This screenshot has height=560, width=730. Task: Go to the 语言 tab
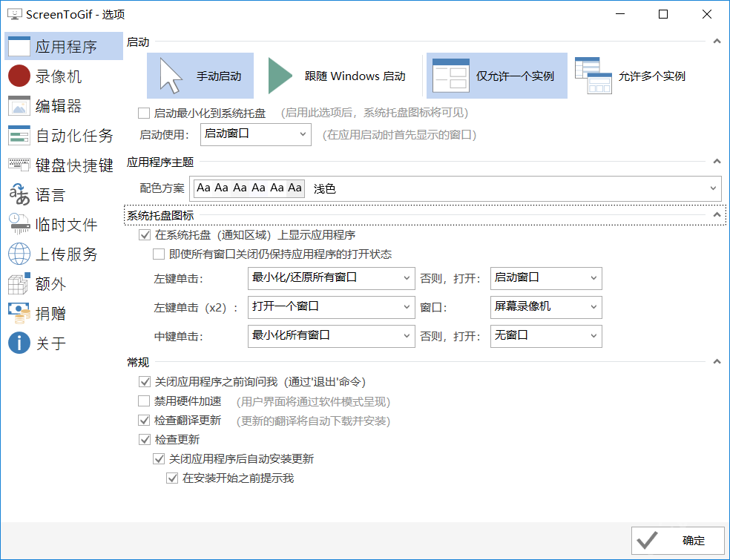pyautogui.click(x=63, y=194)
